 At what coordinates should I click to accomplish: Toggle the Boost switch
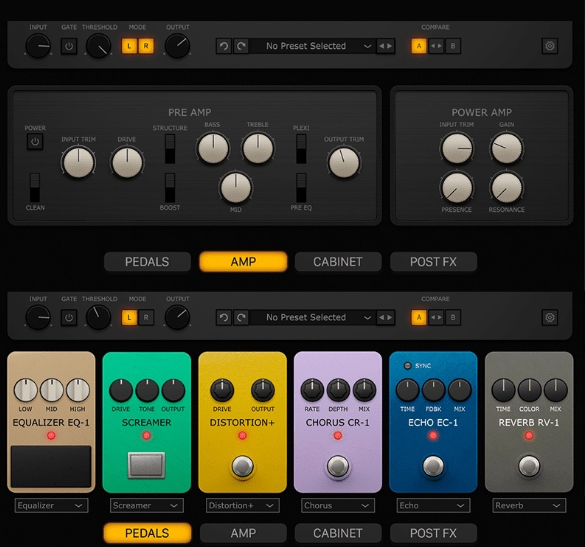tap(170, 188)
